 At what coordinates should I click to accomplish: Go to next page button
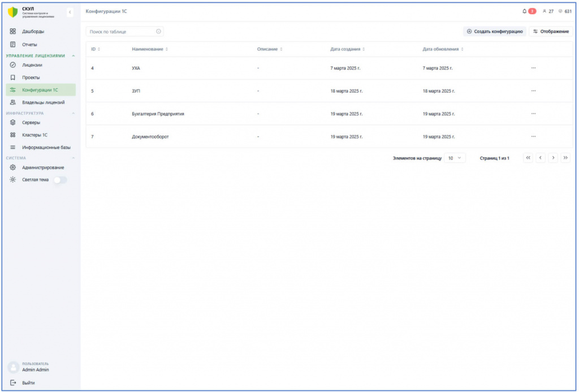pos(553,158)
